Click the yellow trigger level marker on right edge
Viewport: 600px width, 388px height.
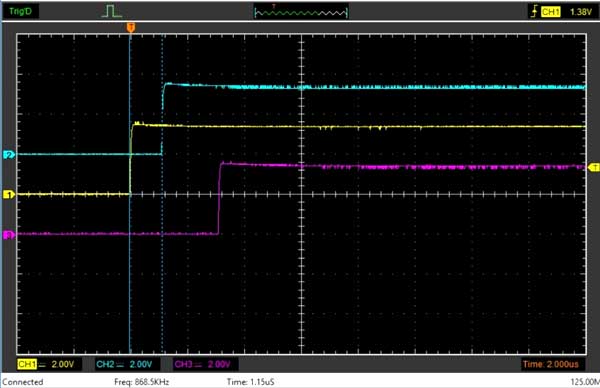(594, 167)
